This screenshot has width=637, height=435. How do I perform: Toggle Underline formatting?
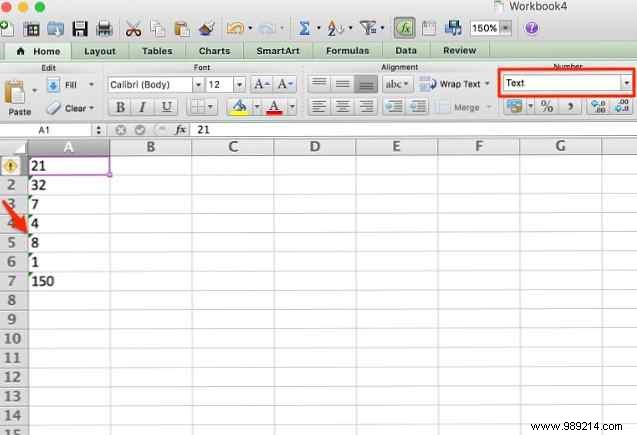166,107
